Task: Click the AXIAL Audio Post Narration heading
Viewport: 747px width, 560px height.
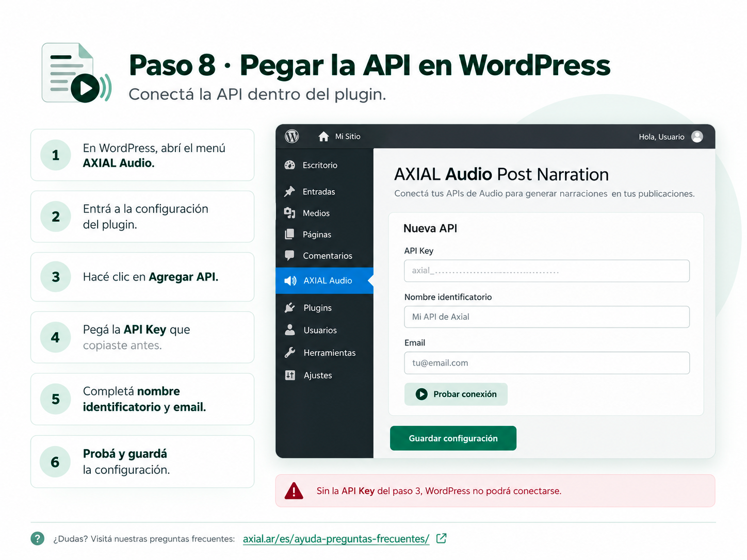Action: click(x=501, y=174)
